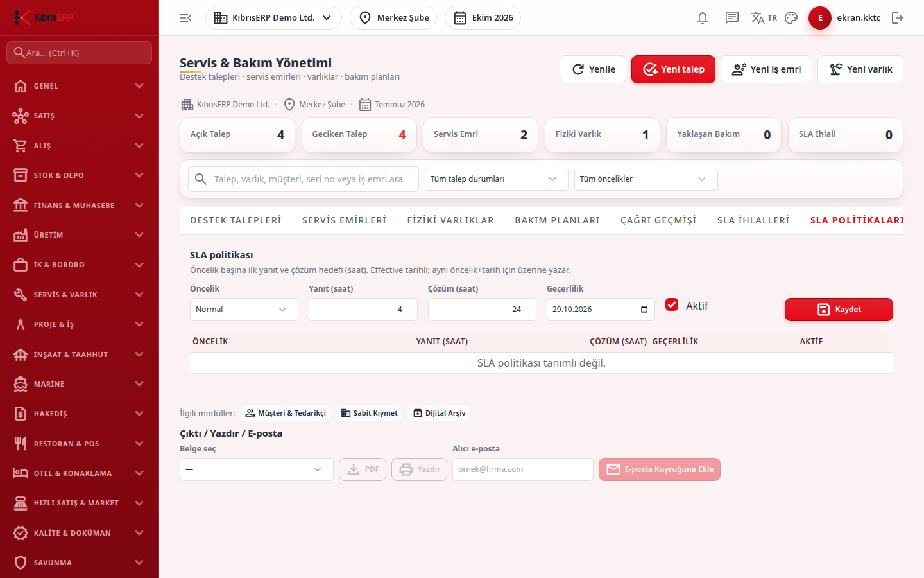Click the Yanıt (saat) input field
Viewport: 924px width, 578px height.
coord(363,310)
